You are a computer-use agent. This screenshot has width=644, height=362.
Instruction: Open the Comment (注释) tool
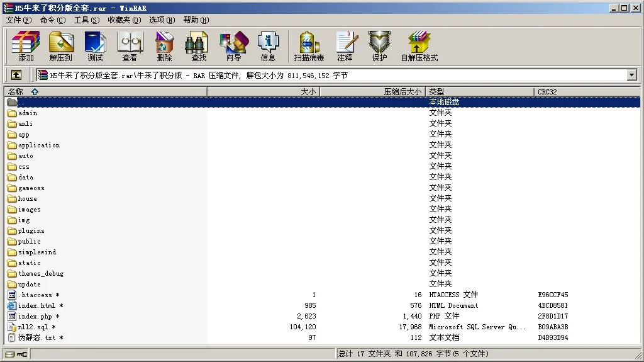(345, 46)
